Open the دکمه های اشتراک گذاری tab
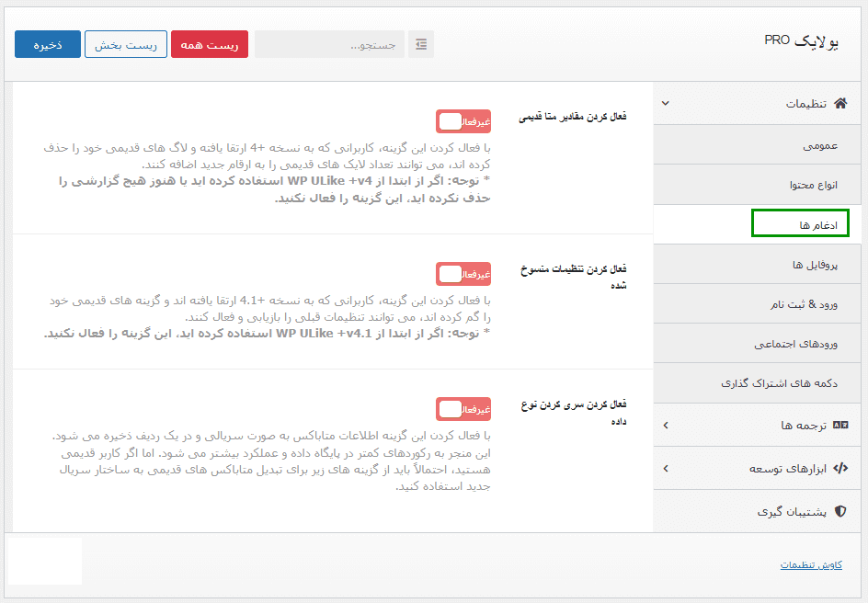Image resolution: width=868 pixels, height=603 pixels. pyautogui.click(x=758, y=382)
